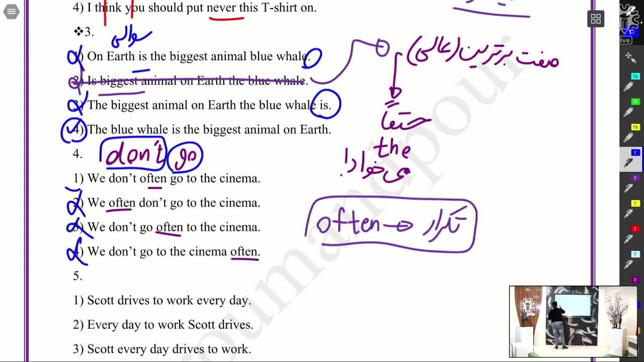The image size is (644, 362).
Task: Click option 'Scott drives to work every day'
Action: coord(169,301)
